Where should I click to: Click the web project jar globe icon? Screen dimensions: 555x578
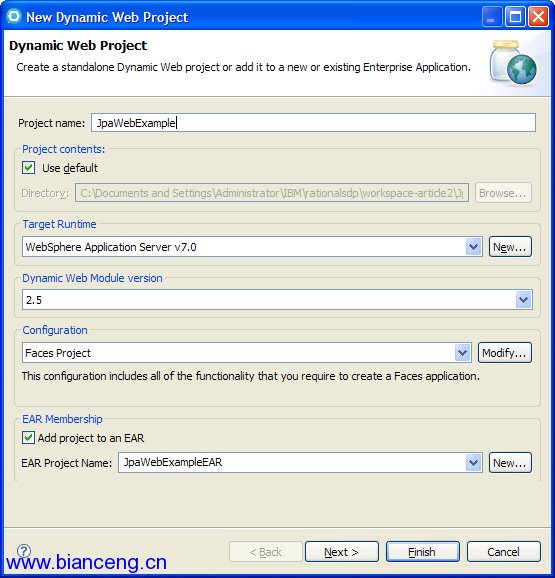pyautogui.click(x=513, y=62)
